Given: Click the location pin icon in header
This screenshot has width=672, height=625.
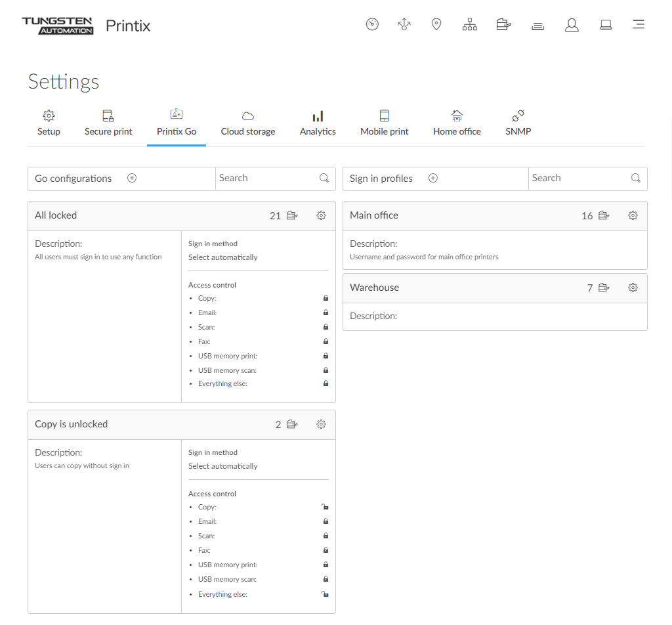Looking at the screenshot, I should click(436, 25).
